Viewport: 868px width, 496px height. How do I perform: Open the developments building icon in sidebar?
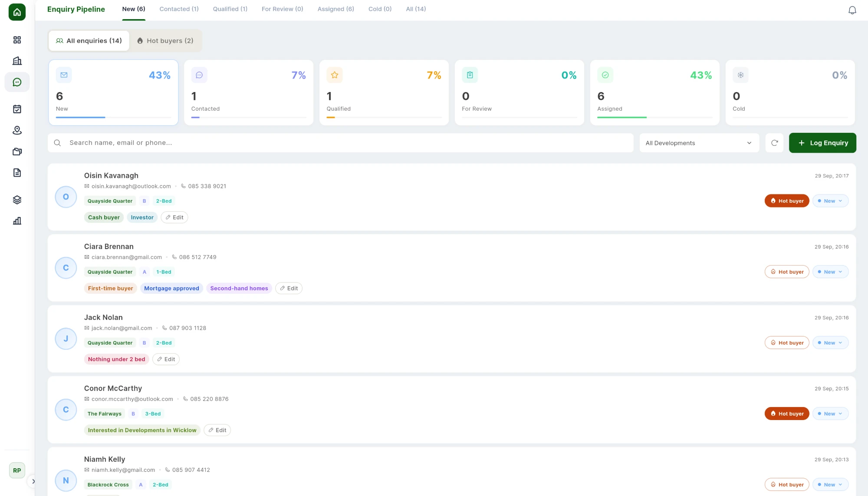(x=17, y=61)
